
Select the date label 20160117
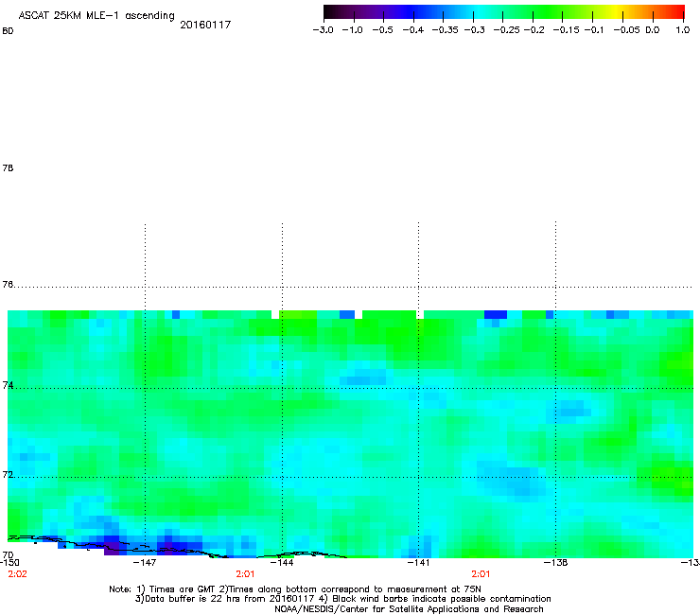(x=205, y=25)
